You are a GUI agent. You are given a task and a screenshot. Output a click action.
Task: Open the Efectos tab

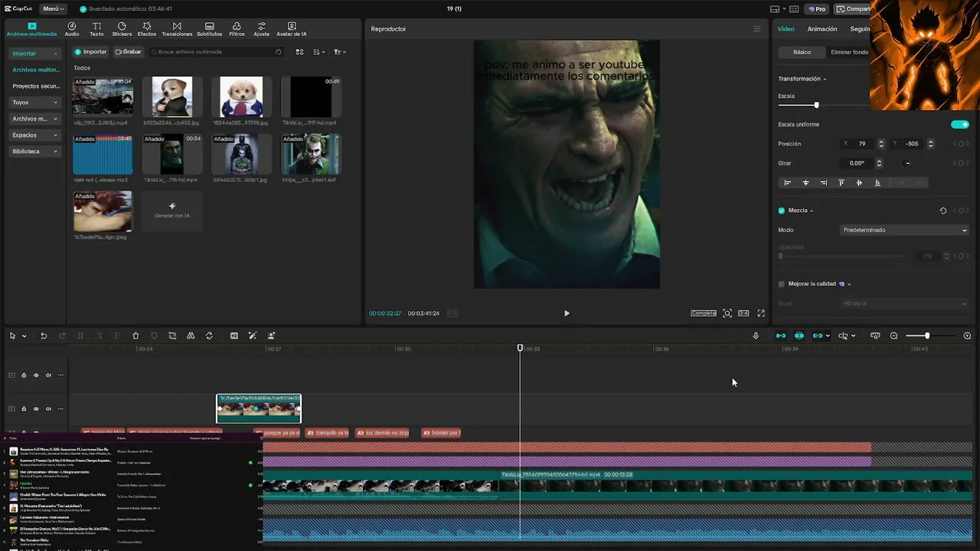click(147, 29)
